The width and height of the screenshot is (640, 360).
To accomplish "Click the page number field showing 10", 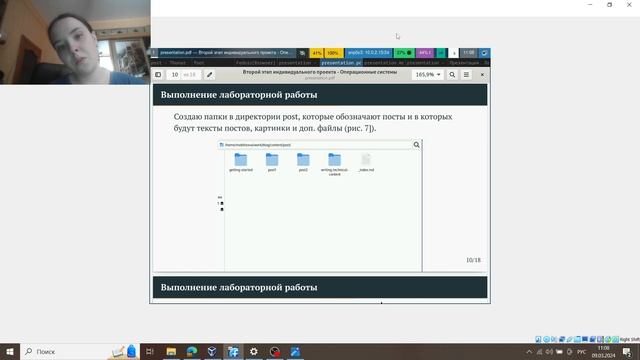I will (x=175, y=75).
